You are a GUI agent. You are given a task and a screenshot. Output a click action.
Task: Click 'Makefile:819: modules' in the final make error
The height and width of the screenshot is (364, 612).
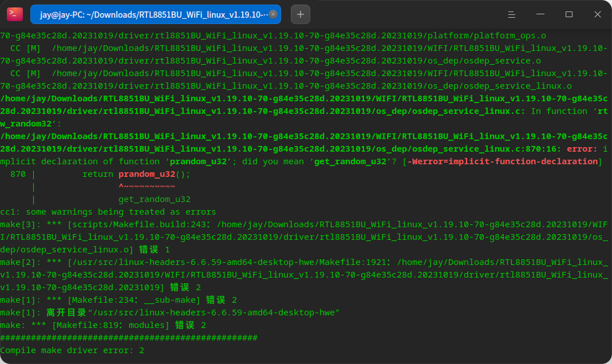click(x=110, y=325)
